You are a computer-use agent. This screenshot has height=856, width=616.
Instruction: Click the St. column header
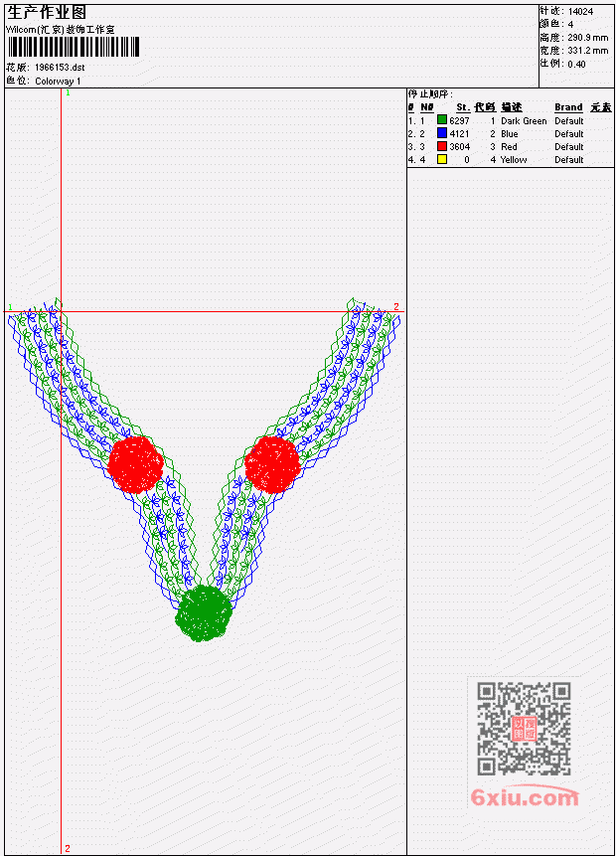point(463,107)
